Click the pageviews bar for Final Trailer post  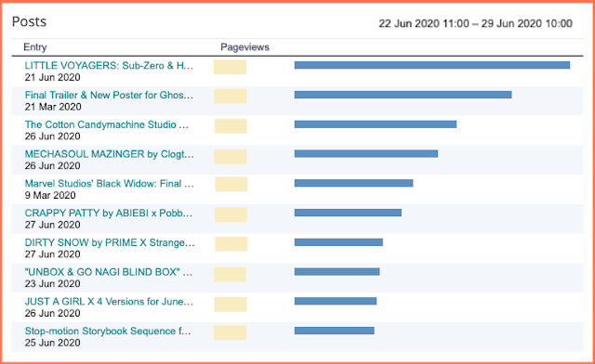click(x=403, y=95)
